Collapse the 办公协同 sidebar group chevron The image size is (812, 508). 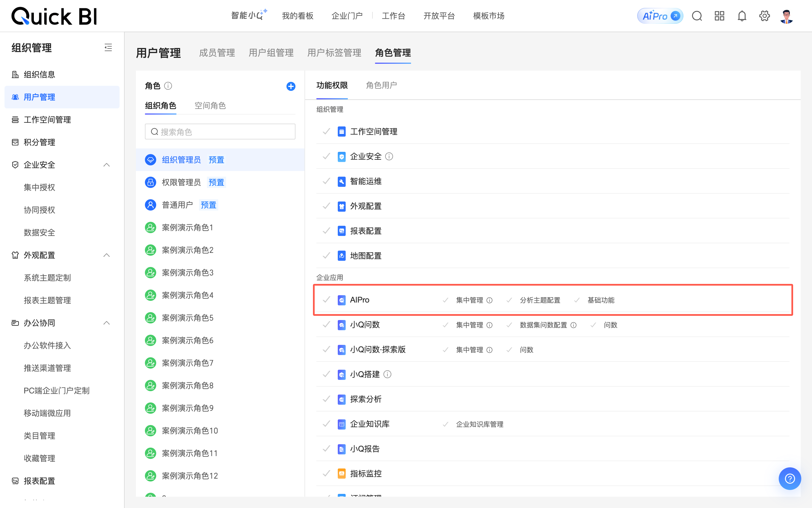[x=107, y=323]
